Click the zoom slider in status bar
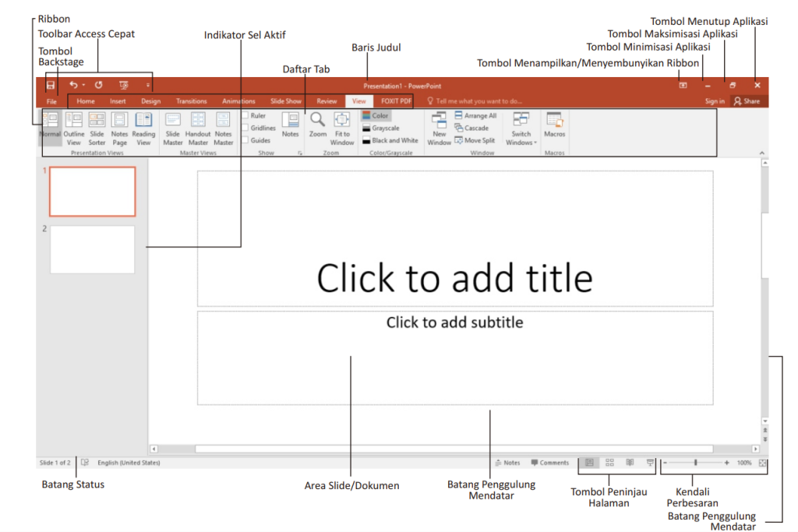The image size is (798, 532). (696, 463)
